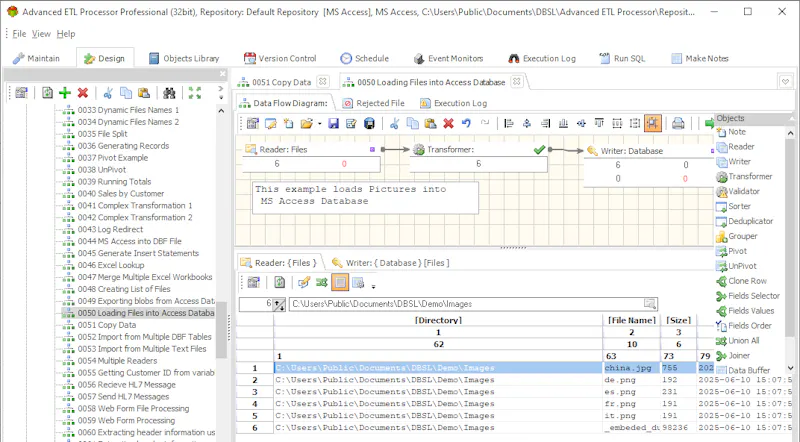Screen dimensions: 800x442
Task: Open the File menu
Action: [19, 34]
